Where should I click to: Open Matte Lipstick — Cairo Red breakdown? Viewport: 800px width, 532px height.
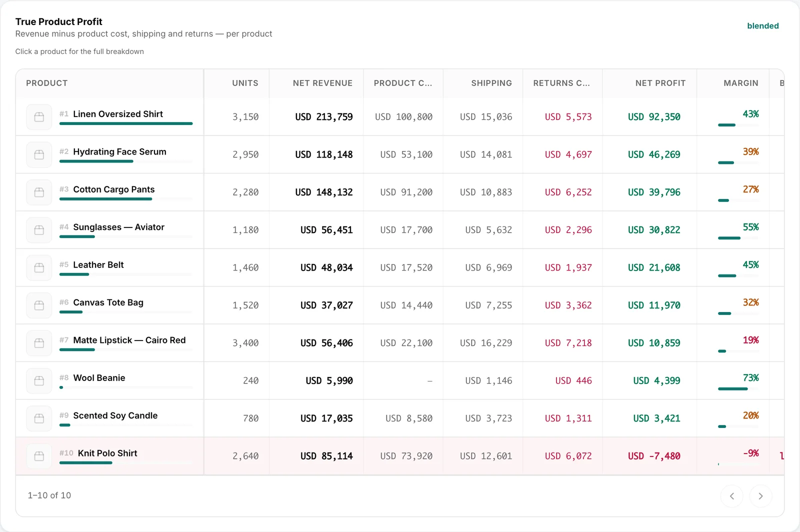click(x=129, y=340)
